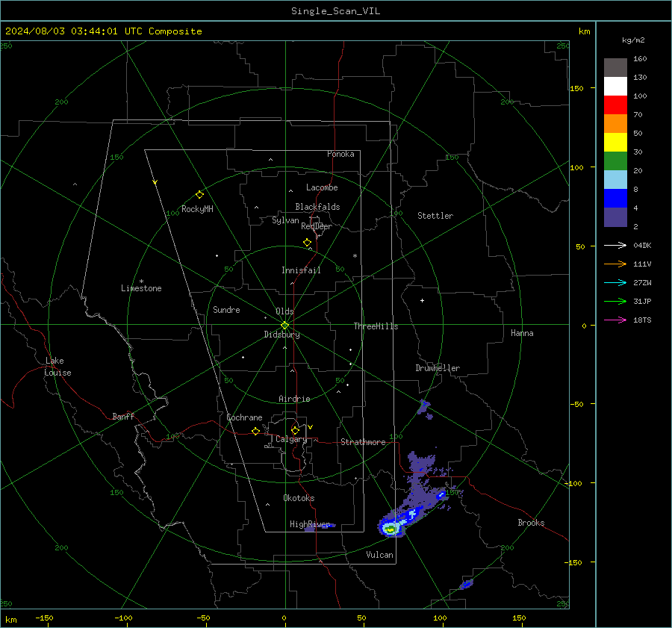Click the cyan 27ZW arrow icon

615,282
